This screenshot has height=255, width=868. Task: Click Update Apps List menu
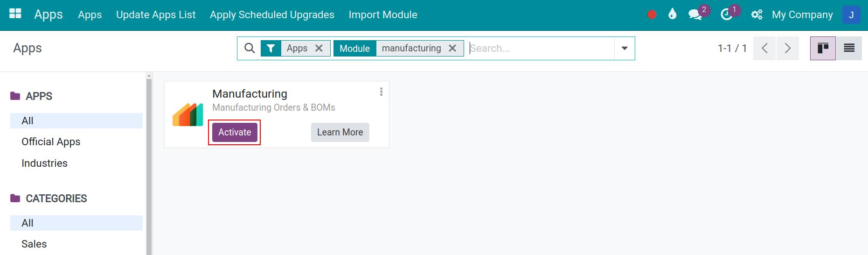click(156, 15)
